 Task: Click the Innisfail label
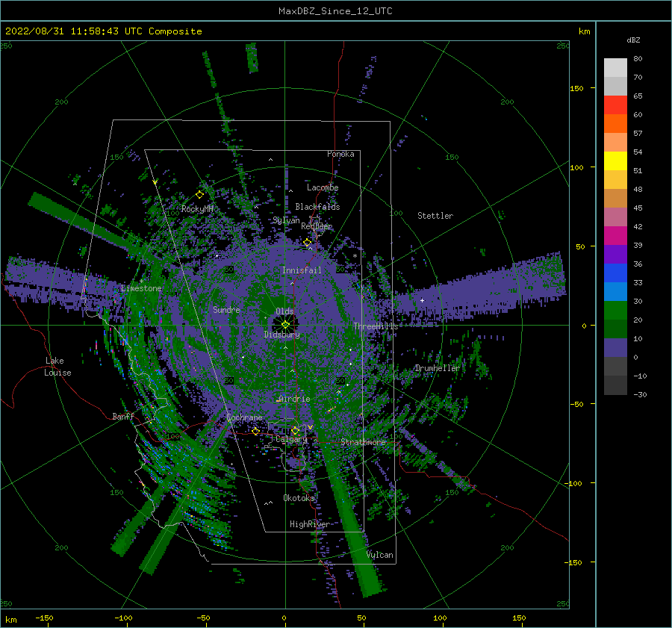pyautogui.click(x=302, y=270)
